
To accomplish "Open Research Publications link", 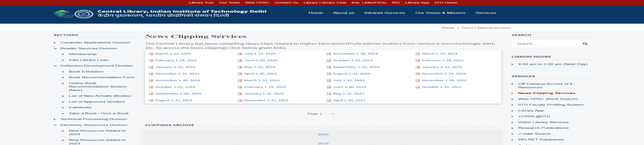I will 543,128.
